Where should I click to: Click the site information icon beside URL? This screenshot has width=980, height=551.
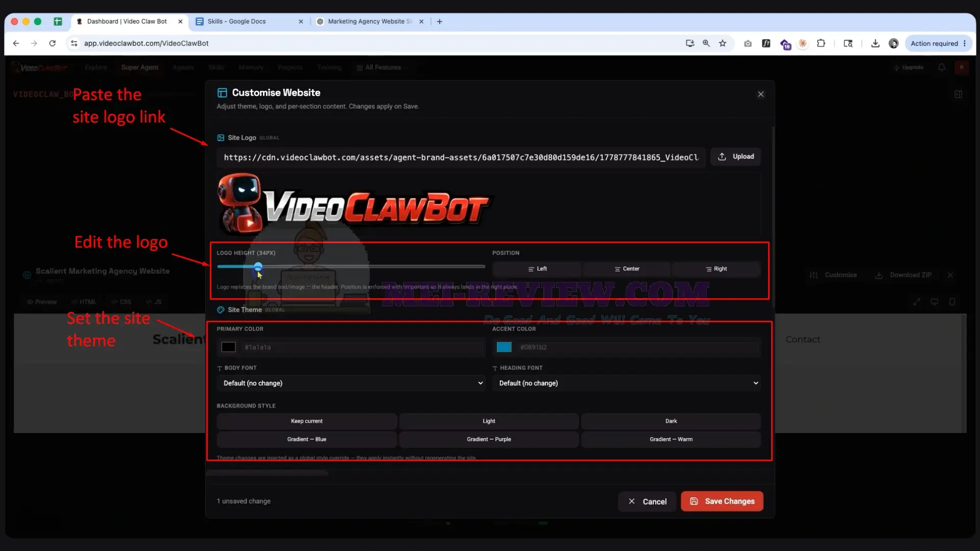[74, 43]
